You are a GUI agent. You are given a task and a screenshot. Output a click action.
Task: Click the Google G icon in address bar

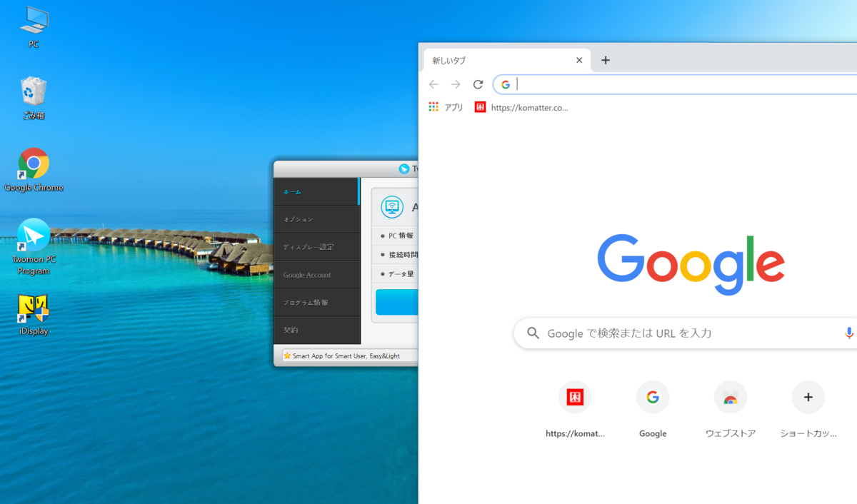pyautogui.click(x=506, y=84)
